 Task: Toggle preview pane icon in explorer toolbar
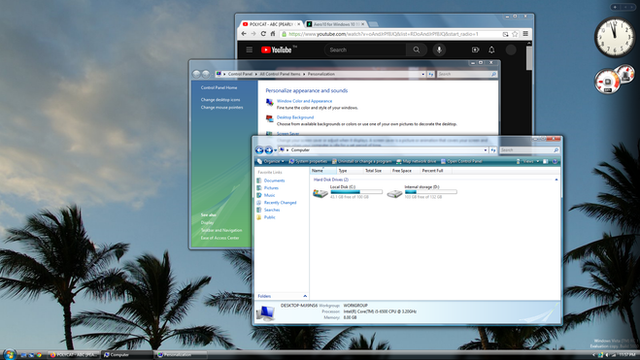tap(545, 161)
